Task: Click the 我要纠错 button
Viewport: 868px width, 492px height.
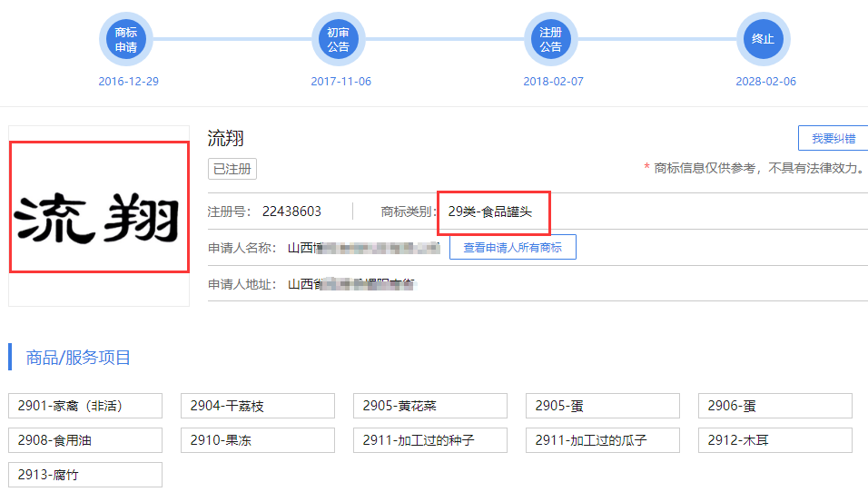Action: coord(833,138)
